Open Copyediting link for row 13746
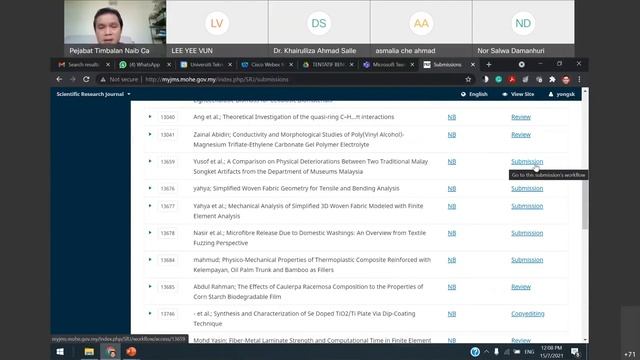Image resolution: width=640 pixels, height=360 pixels. [x=528, y=314]
